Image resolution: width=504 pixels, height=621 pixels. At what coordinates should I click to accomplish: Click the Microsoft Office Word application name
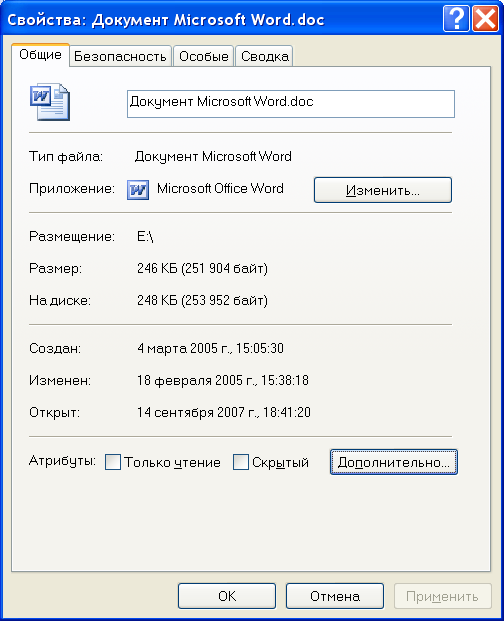point(220,189)
